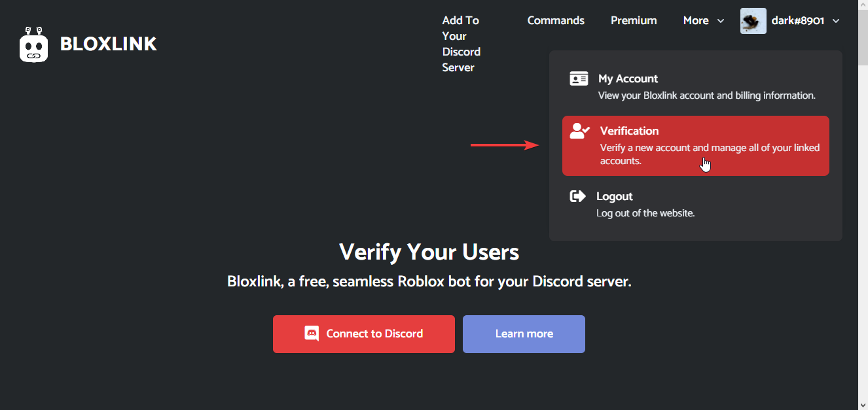The height and width of the screenshot is (410, 868).
Task: Open Add To Your Discord Server link
Action: click(461, 44)
